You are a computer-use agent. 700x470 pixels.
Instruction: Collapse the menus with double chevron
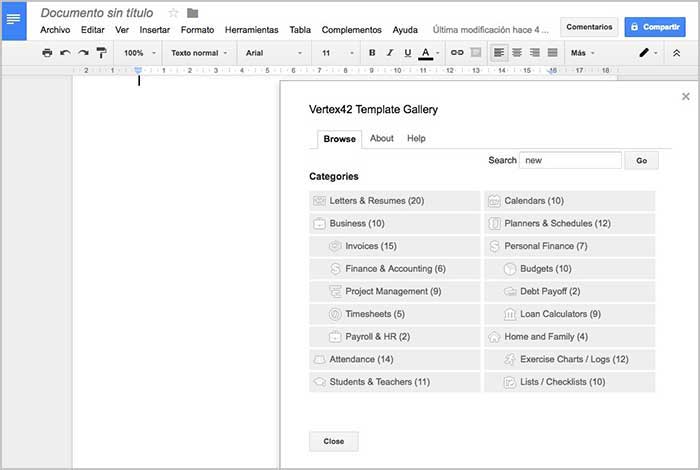point(676,53)
